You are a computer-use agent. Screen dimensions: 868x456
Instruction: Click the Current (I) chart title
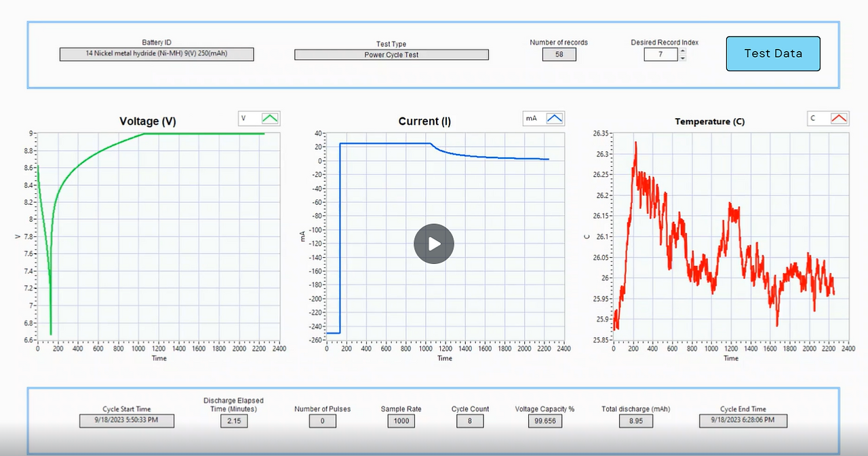(425, 121)
